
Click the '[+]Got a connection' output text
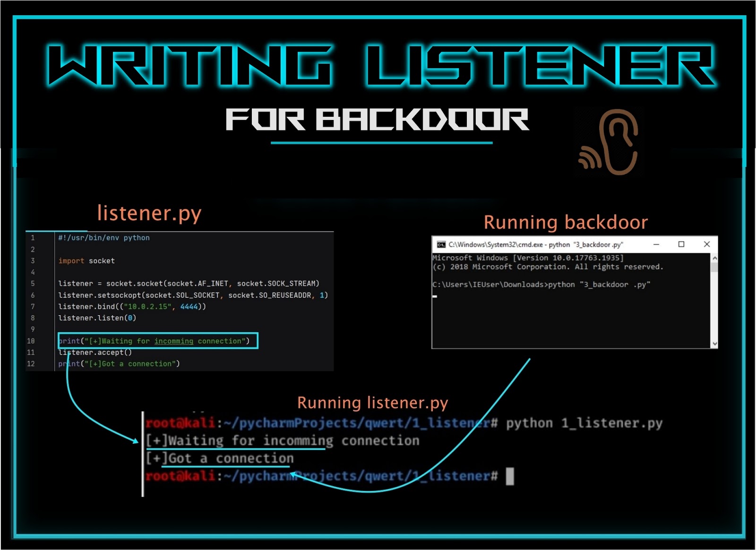coord(220,457)
